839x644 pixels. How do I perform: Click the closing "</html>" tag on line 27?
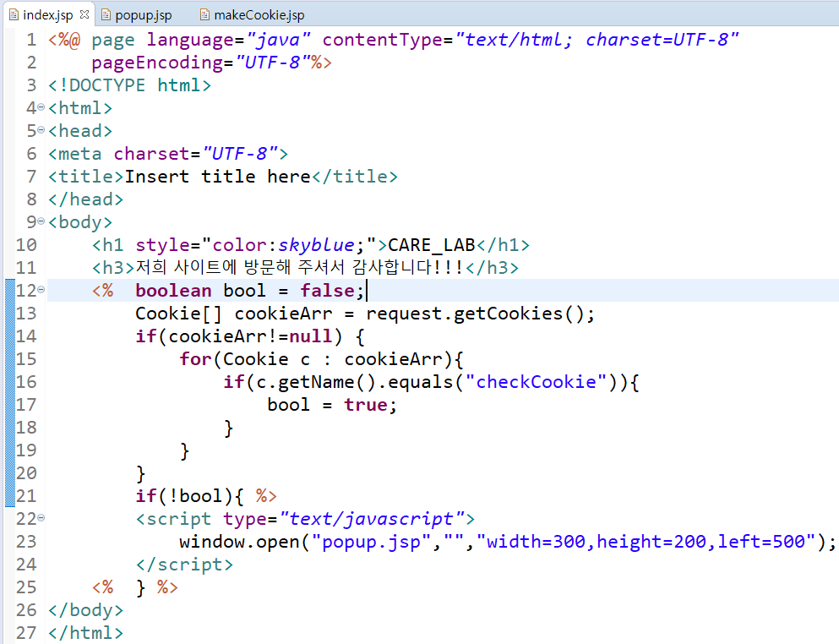click(x=85, y=633)
